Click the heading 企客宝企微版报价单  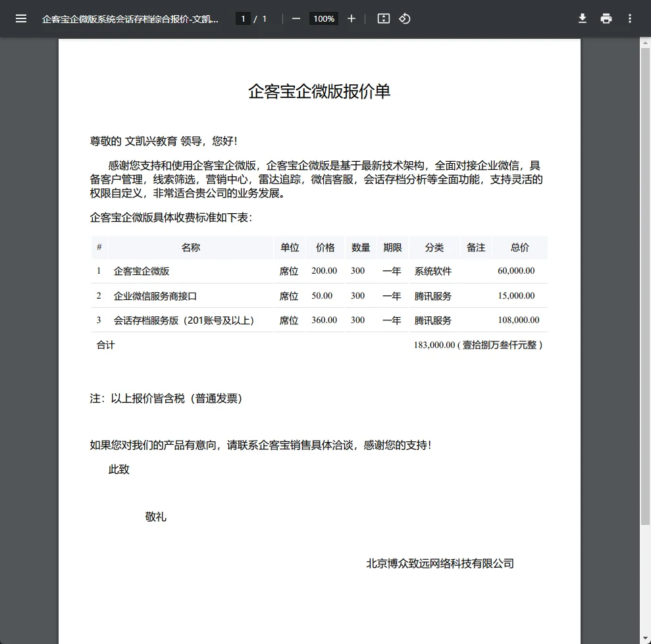pyautogui.click(x=319, y=91)
